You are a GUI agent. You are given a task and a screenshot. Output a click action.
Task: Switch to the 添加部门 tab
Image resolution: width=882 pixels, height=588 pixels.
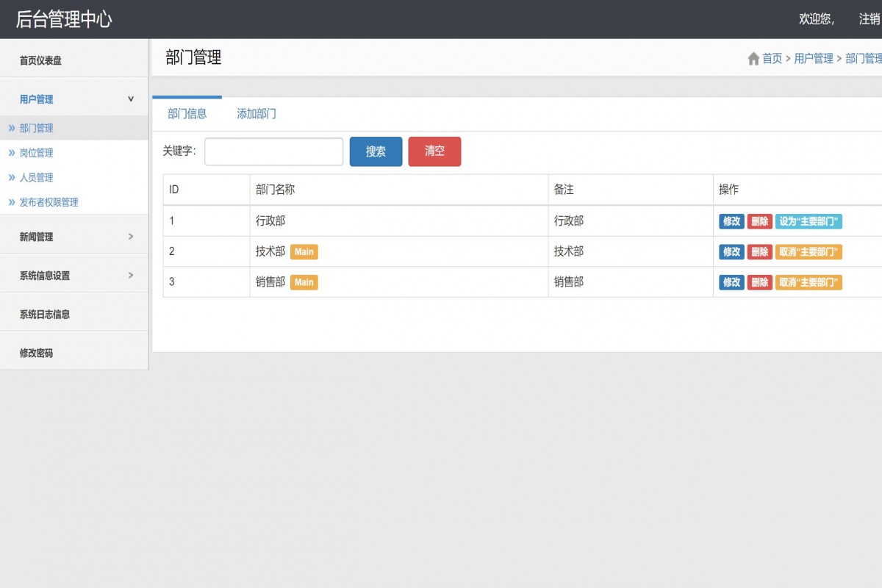pyautogui.click(x=257, y=112)
